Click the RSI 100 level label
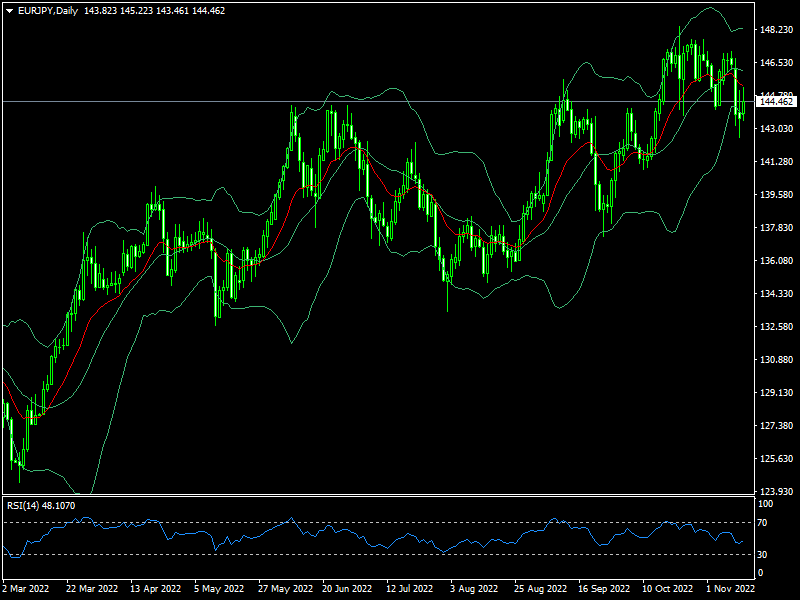Screen dimensions: 800x600 pyautogui.click(x=766, y=504)
